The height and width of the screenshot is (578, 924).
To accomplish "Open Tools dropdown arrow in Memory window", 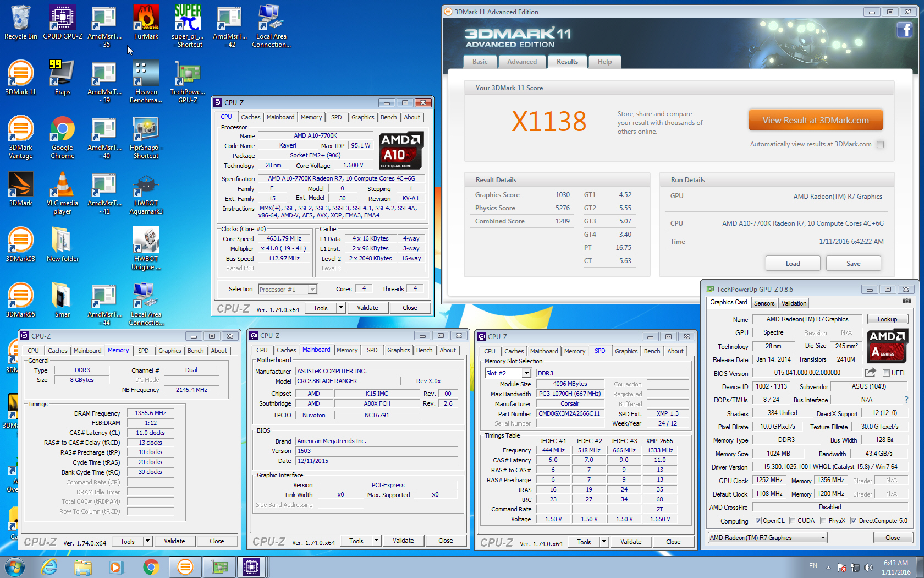I will pos(147,541).
